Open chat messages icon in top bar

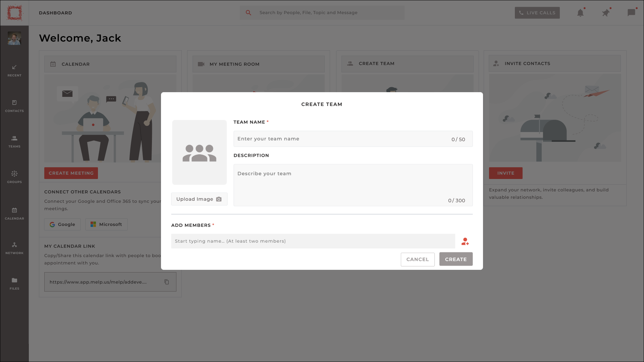pyautogui.click(x=631, y=13)
